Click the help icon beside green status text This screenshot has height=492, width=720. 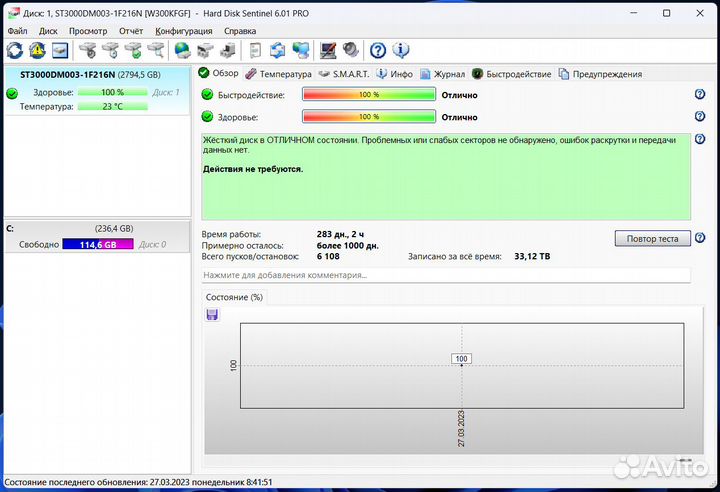point(700,138)
